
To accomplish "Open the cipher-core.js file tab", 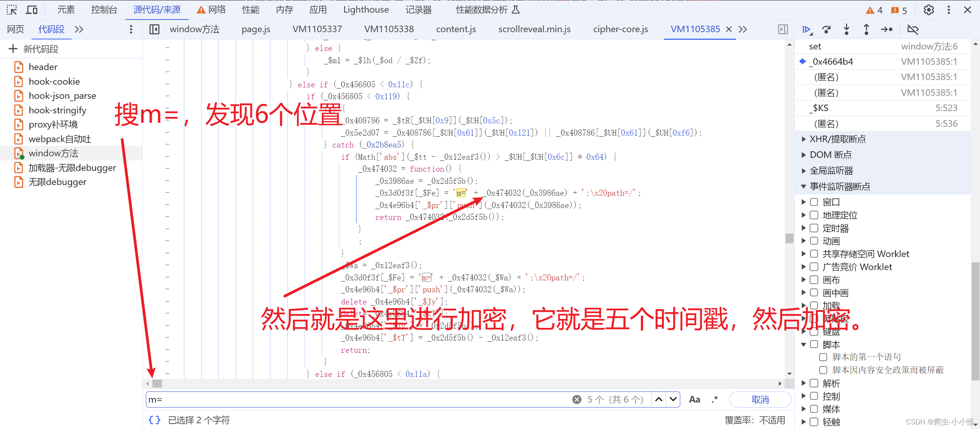I will point(620,29).
